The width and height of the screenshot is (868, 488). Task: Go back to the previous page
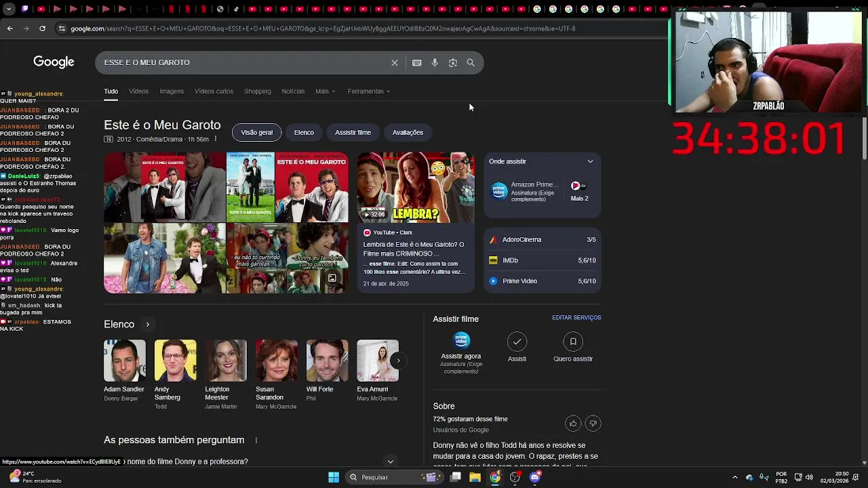point(9,28)
